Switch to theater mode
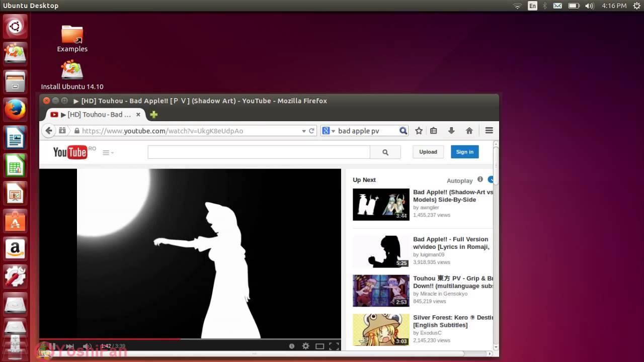644x362 pixels. (x=319, y=346)
